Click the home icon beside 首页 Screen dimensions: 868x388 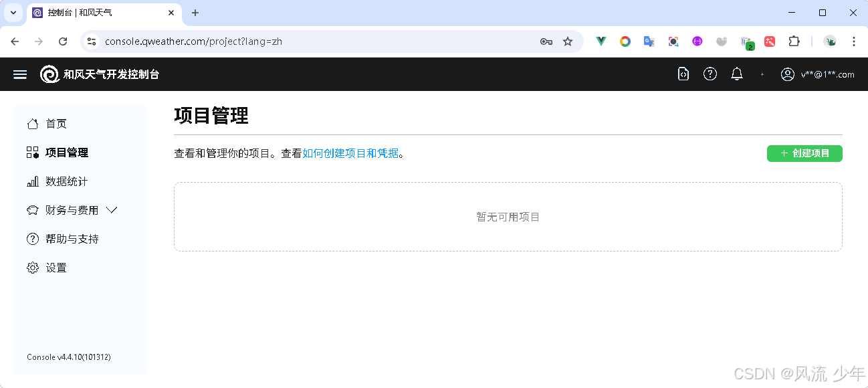32,124
